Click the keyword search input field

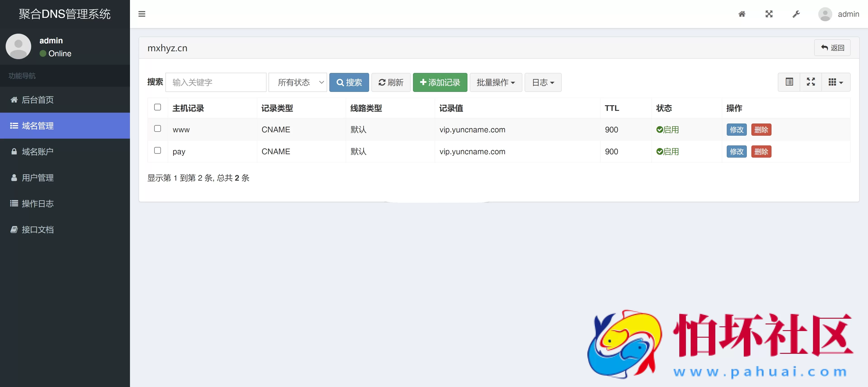[x=216, y=82]
